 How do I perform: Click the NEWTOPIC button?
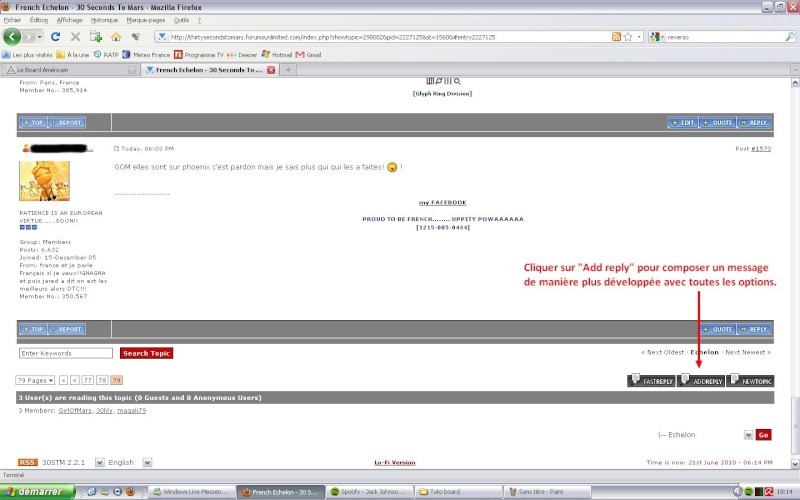pyautogui.click(x=751, y=381)
